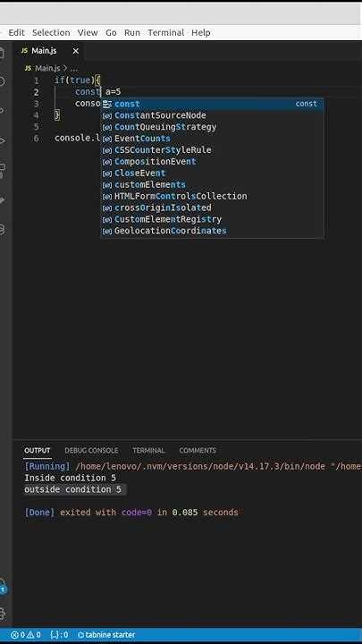The image size is (362, 644).
Task: Click 'outside condition 5' output line
Action: (72, 489)
